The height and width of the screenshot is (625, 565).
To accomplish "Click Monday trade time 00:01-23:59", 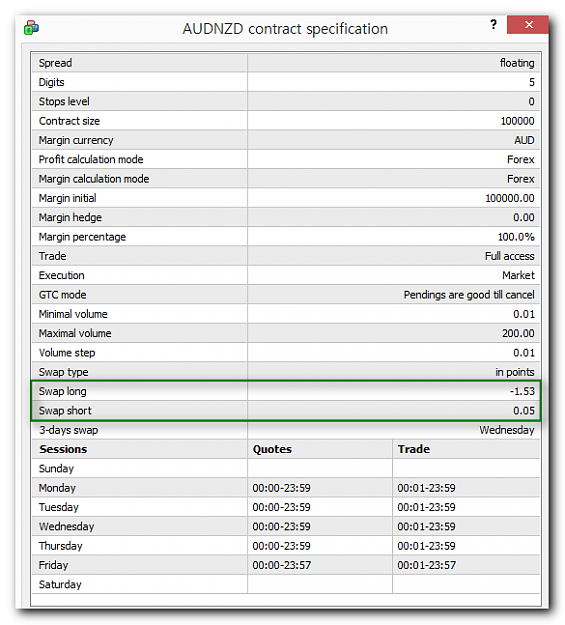I will [x=426, y=488].
